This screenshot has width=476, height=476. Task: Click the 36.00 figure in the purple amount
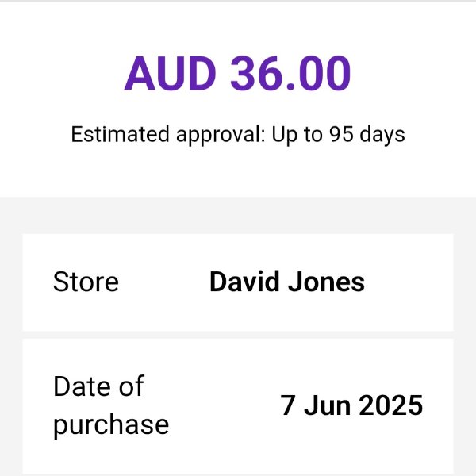tap(290, 75)
